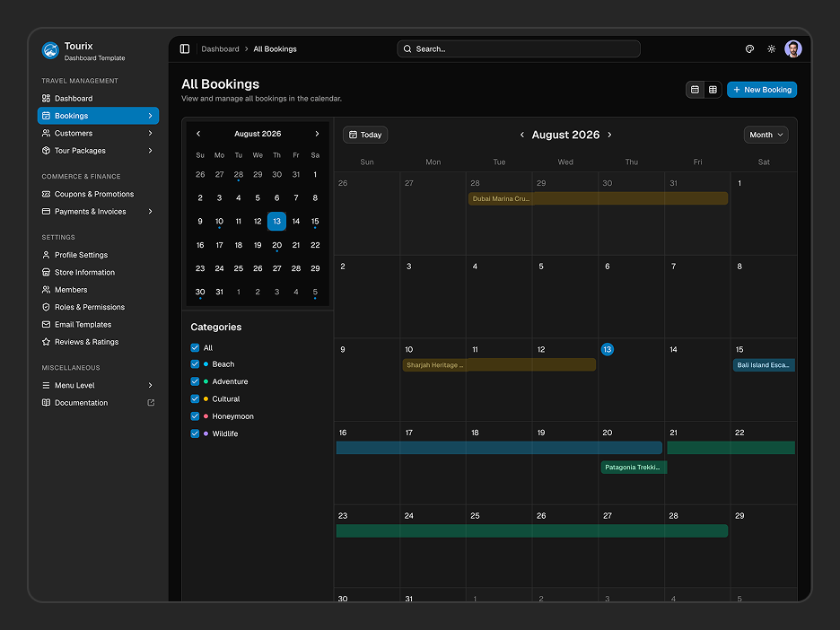The width and height of the screenshot is (840, 630).
Task: Click the blue event bar starting August 16
Action: point(499,448)
